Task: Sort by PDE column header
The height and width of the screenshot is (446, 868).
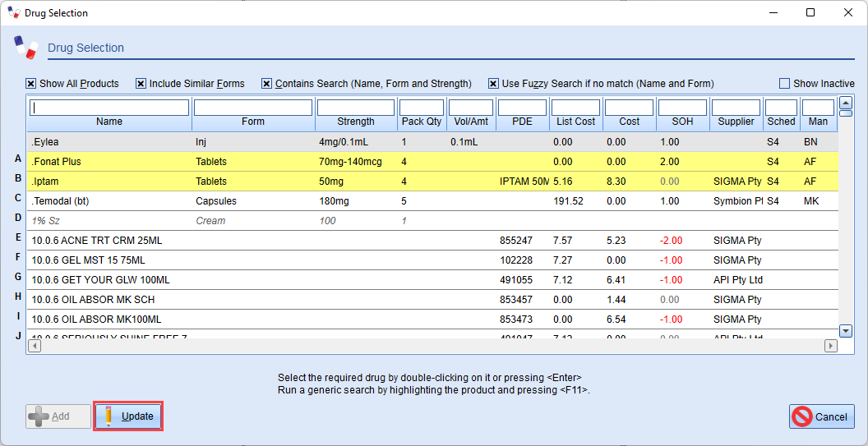Action: coord(522,122)
